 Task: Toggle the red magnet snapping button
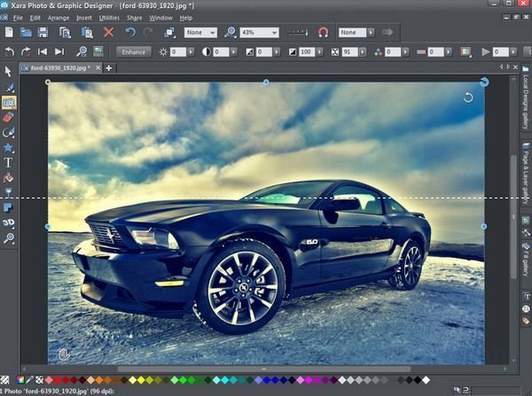pos(323,33)
